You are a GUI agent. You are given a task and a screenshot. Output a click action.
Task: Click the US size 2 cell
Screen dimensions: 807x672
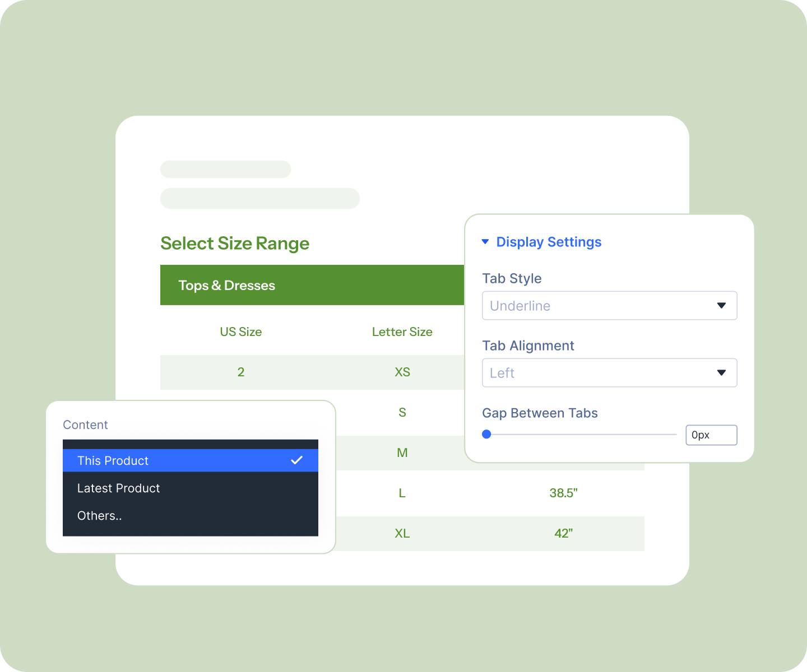pyautogui.click(x=241, y=372)
